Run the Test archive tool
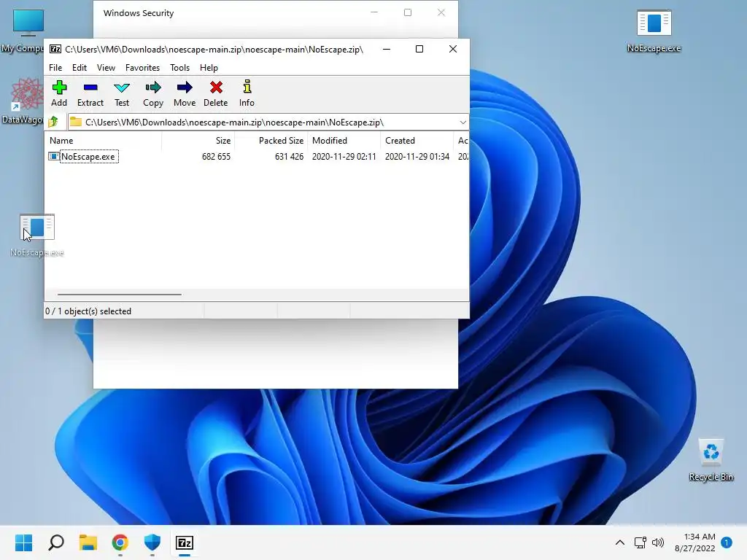 click(122, 93)
